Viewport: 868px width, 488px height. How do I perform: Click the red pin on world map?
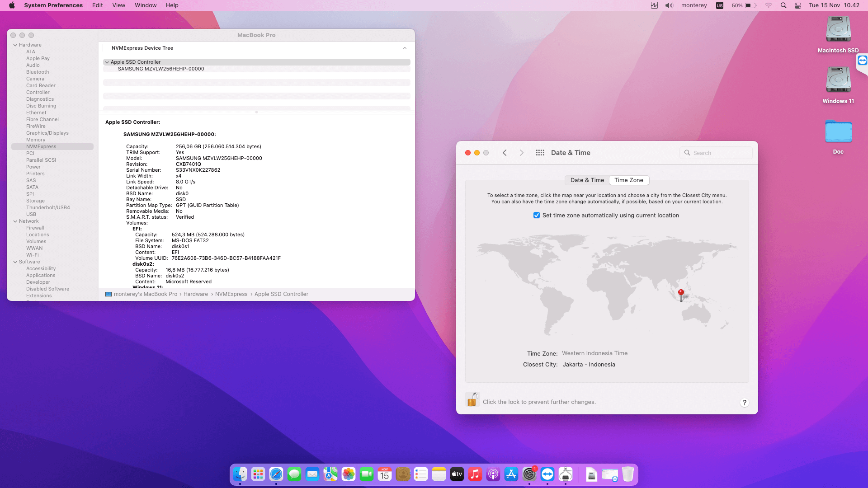[681, 295]
